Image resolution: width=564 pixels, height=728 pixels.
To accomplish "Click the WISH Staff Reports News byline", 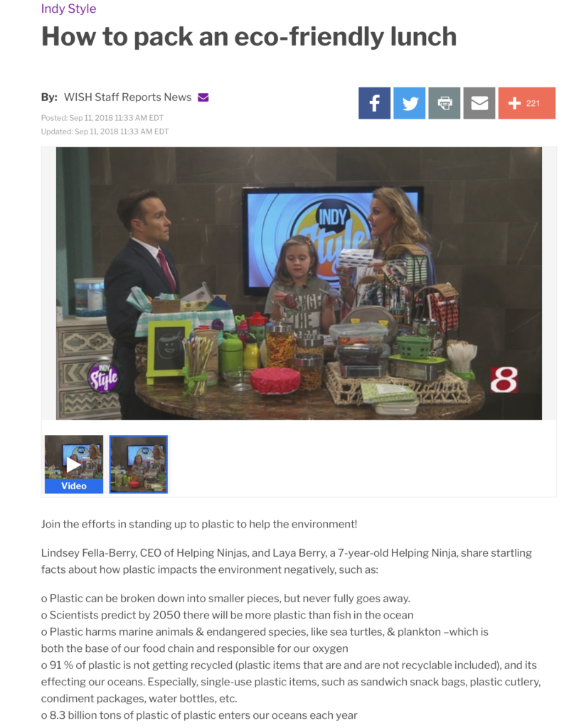I will (128, 97).
